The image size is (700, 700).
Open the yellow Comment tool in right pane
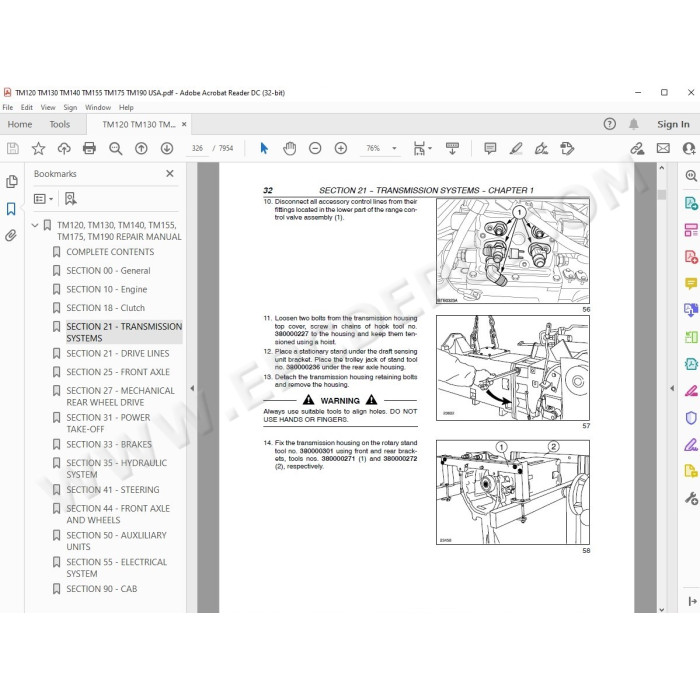pos(691,283)
